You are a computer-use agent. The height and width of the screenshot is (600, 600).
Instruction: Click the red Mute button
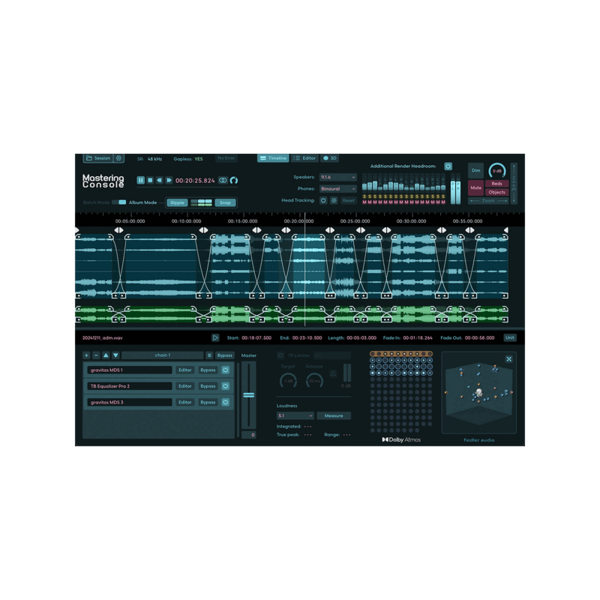pos(476,188)
